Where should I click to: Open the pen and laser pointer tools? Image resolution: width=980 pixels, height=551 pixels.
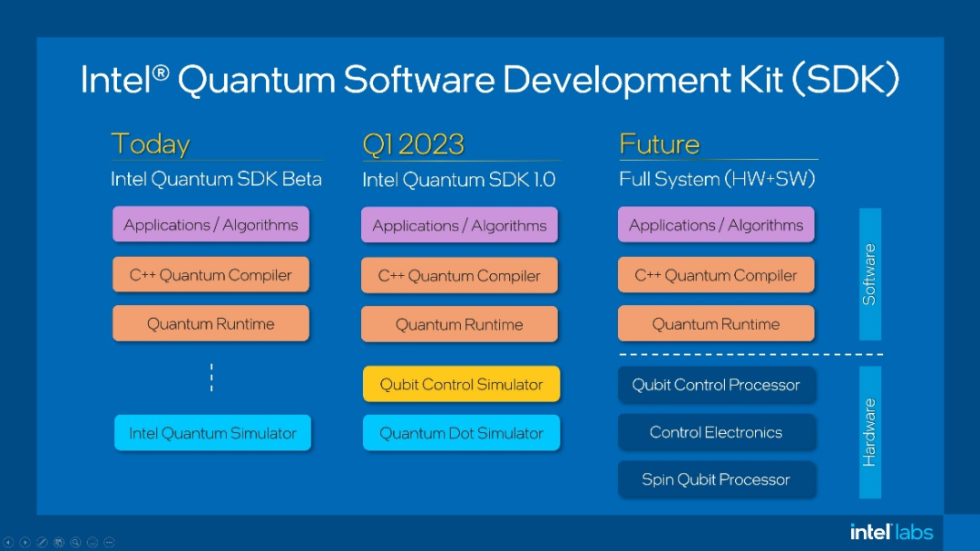click(x=42, y=542)
